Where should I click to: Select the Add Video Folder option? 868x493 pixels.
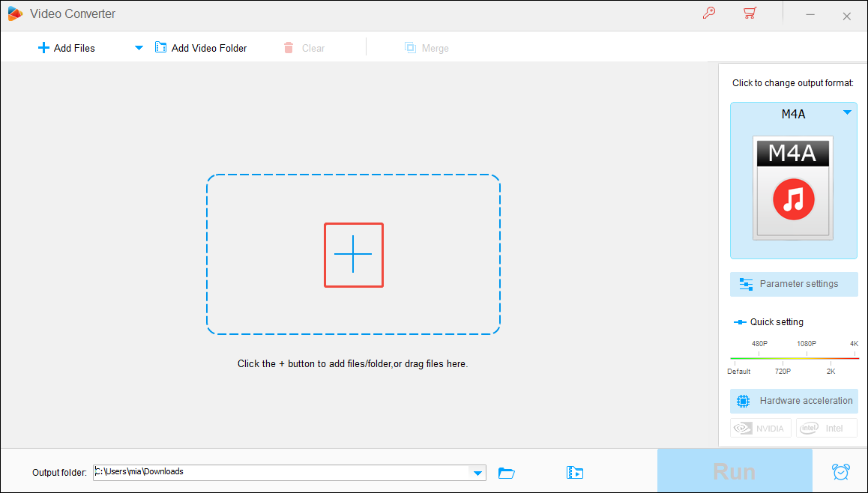coord(200,47)
